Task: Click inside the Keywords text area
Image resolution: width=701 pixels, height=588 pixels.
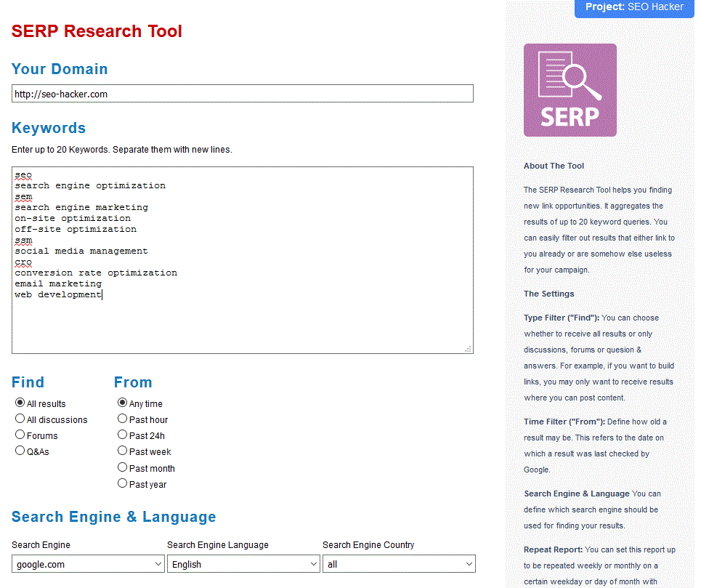Action: click(x=242, y=320)
